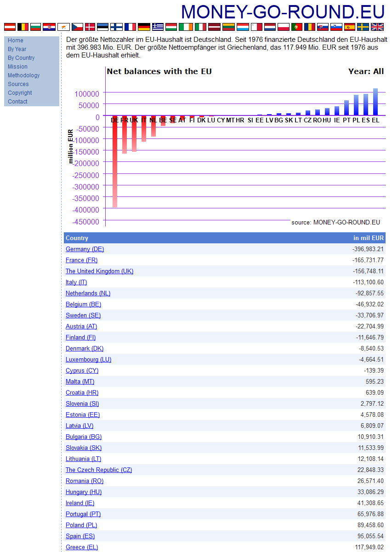Click the German flag icon
This screenshot has width=392, height=552.
[143, 27]
